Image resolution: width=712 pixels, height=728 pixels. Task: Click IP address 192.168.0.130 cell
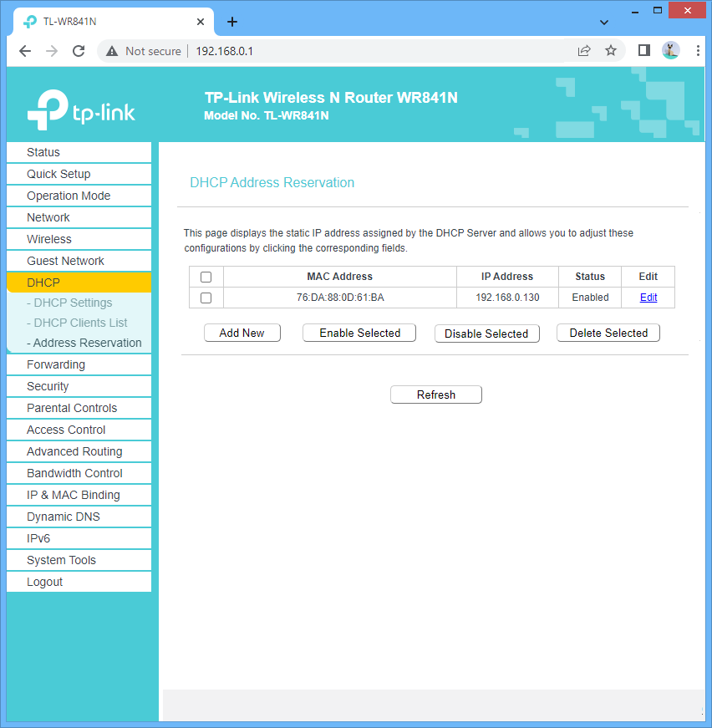point(507,298)
